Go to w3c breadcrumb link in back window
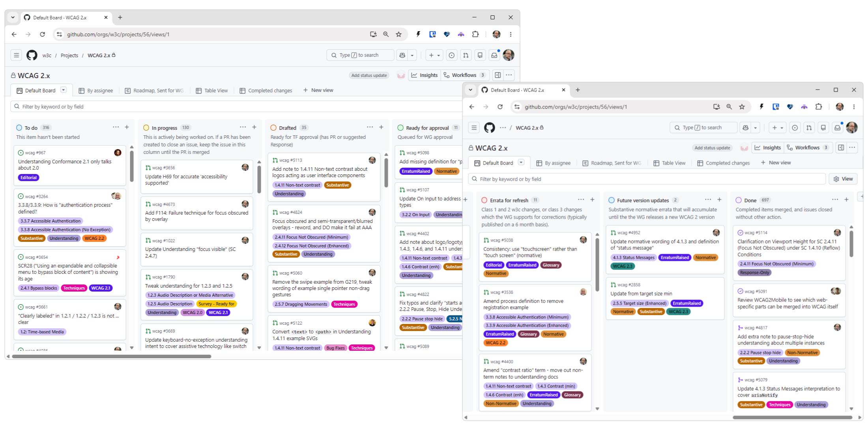The image size is (868, 434). click(47, 56)
